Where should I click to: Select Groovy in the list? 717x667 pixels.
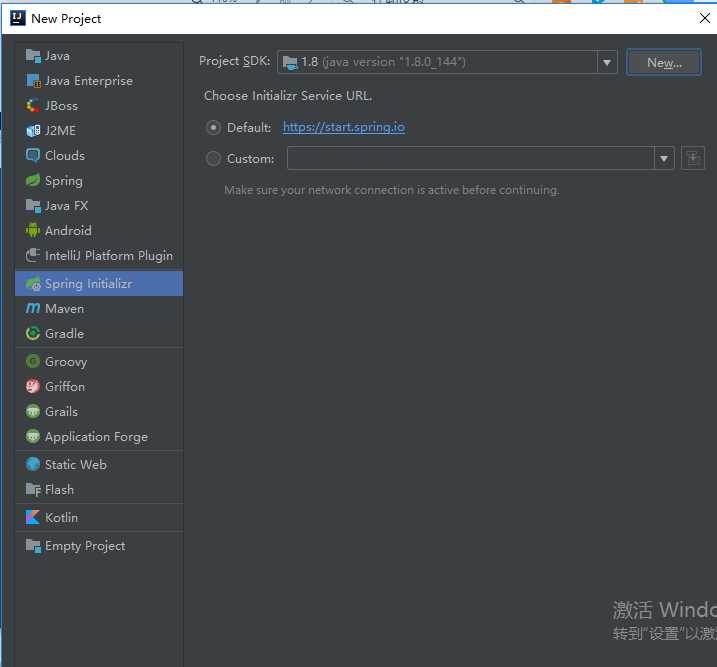pyautogui.click(x=99, y=362)
